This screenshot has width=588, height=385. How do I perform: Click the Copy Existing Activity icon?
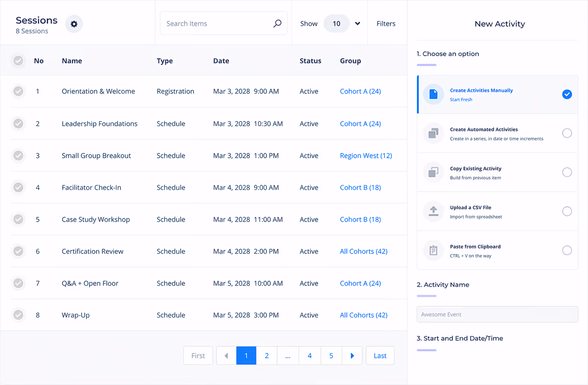click(433, 172)
